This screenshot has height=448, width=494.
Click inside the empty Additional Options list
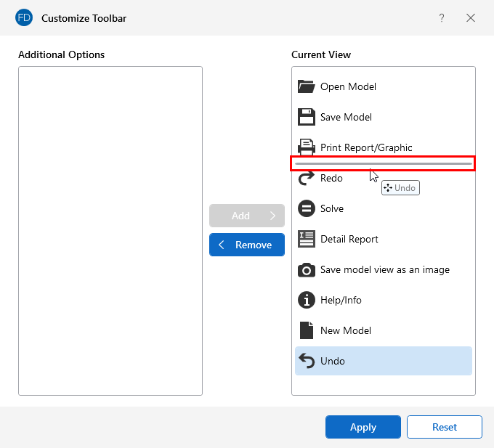click(x=110, y=230)
